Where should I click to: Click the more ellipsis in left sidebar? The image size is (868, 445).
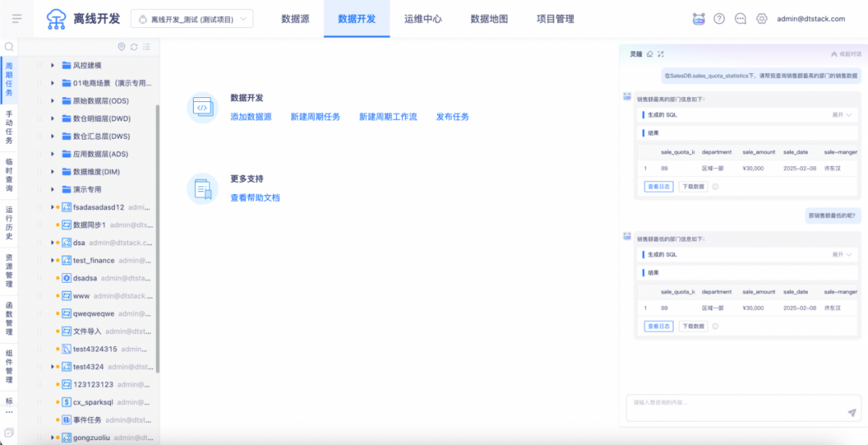9,412
